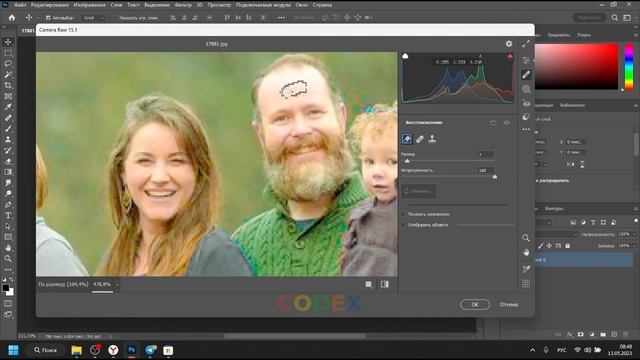
Task: Select the Type tool in Photoshop toolbar
Action: [8, 216]
